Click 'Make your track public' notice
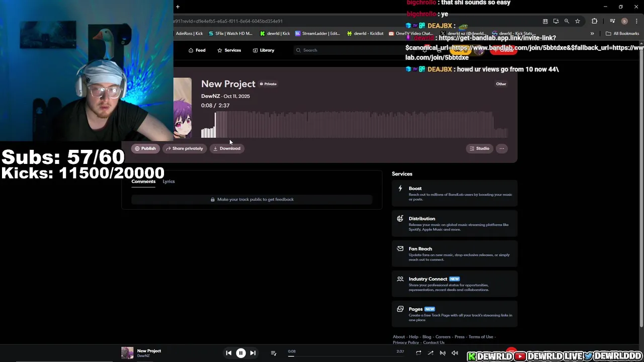644x362 pixels. [x=252, y=200]
